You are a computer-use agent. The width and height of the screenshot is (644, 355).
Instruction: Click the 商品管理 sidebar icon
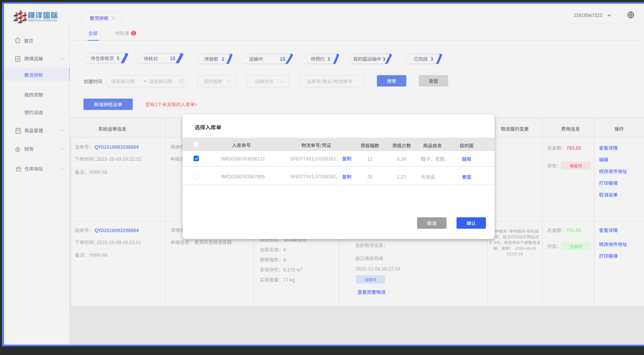pyautogui.click(x=18, y=130)
